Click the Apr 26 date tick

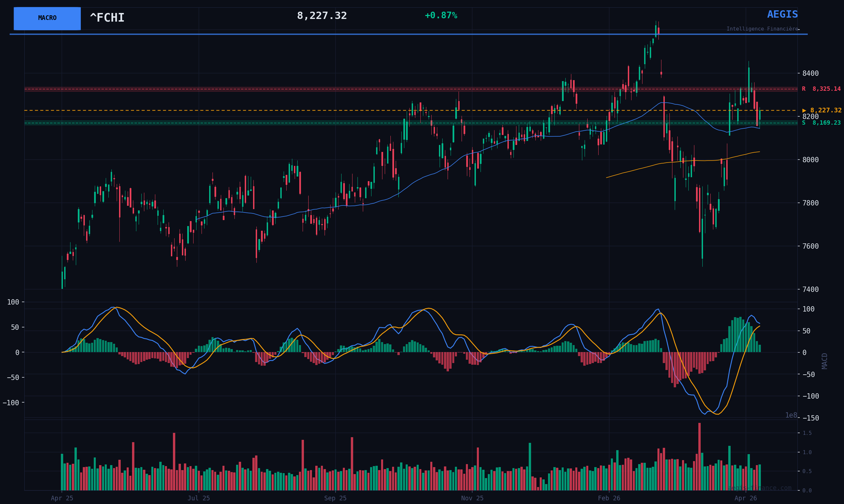pyautogui.click(x=746, y=498)
